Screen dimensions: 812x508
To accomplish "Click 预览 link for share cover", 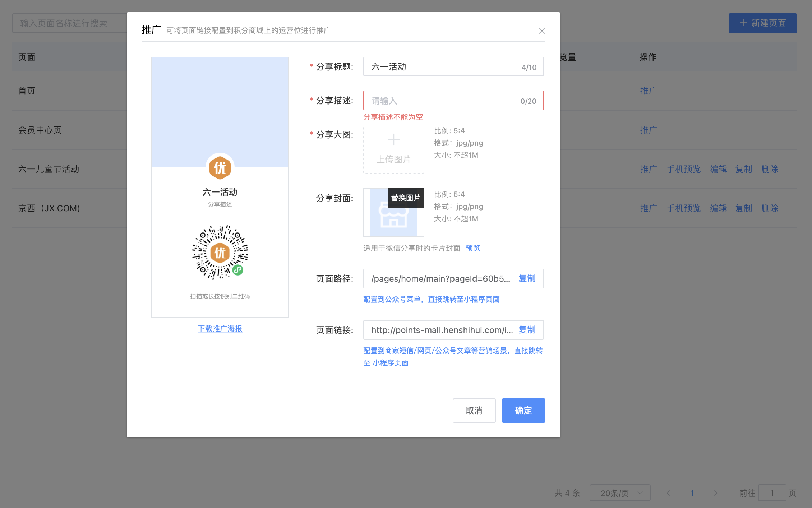I will coord(472,248).
